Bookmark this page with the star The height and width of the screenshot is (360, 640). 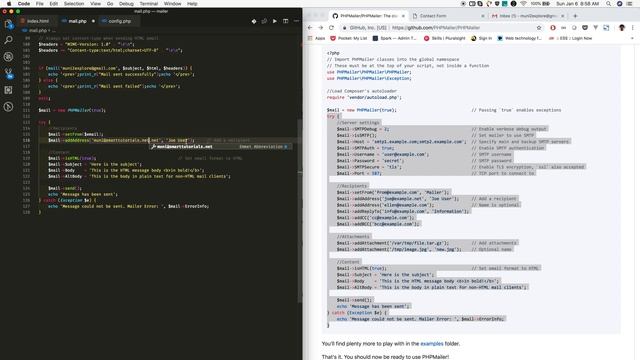539,28
